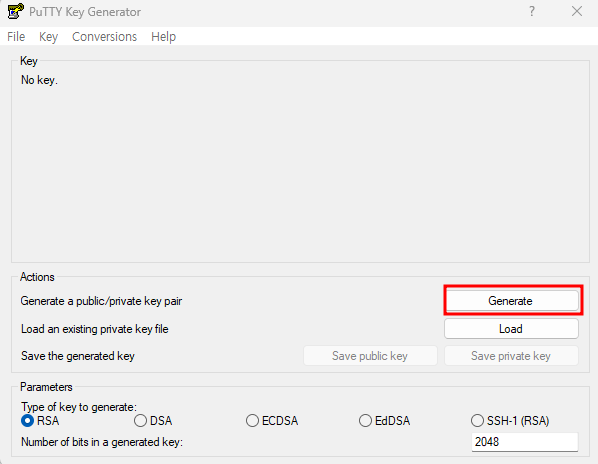The width and height of the screenshot is (598, 464).
Task: Click the Generate button
Action: [512, 301]
